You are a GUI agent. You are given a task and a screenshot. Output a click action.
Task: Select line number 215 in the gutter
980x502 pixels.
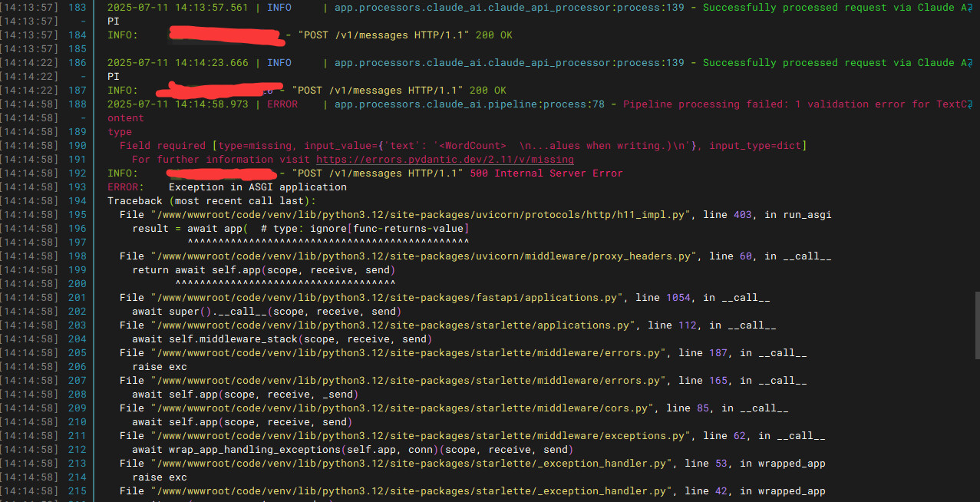(78, 491)
